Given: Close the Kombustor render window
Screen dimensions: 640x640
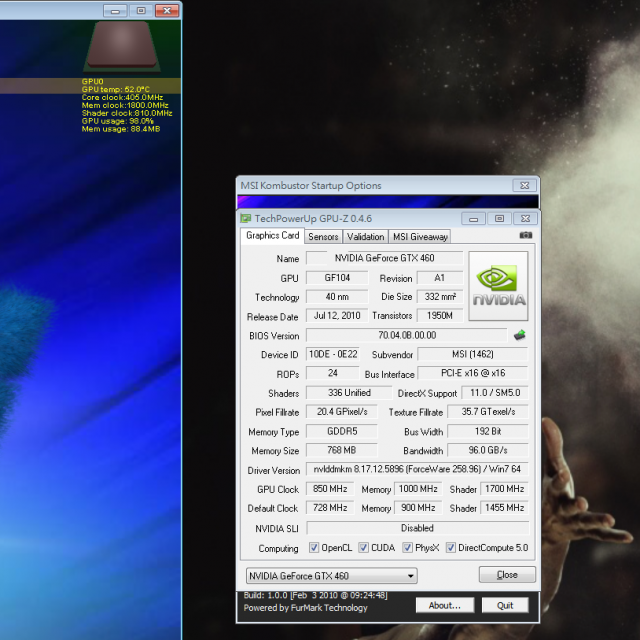Looking at the screenshot, I should tap(167, 11).
